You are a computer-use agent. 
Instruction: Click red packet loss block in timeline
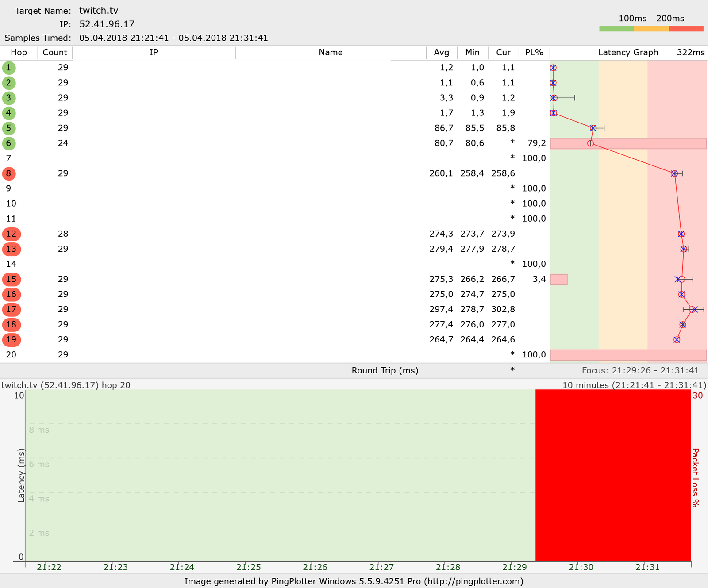[x=613, y=475]
